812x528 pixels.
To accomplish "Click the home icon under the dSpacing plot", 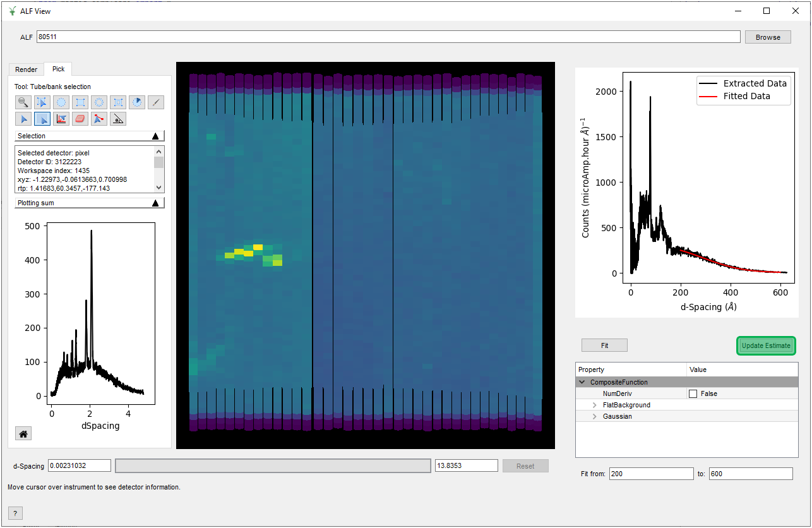I will [x=23, y=434].
